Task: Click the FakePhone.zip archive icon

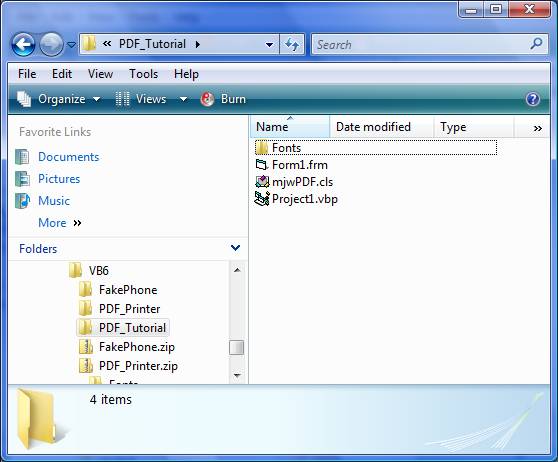Action: click(x=86, y=346)
